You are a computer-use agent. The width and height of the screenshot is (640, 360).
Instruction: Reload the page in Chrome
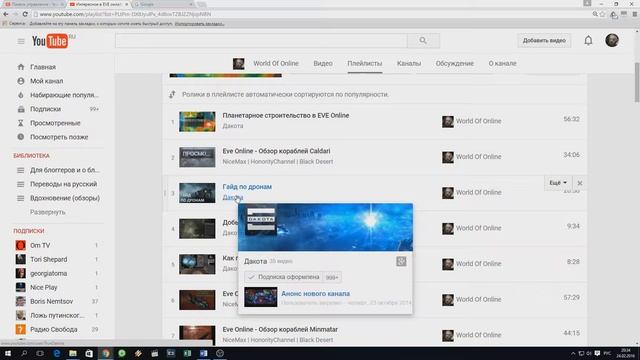point(25,14)
